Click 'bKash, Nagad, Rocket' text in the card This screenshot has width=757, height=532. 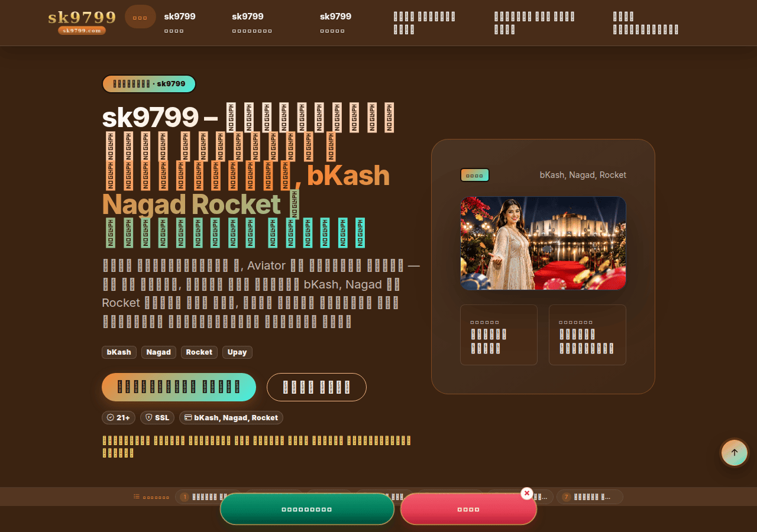(x=583, y=175)
